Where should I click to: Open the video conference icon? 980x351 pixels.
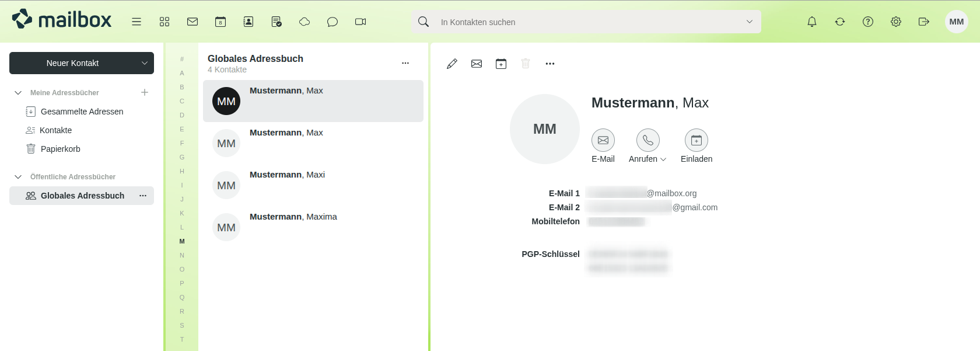(x=360, y=22)
